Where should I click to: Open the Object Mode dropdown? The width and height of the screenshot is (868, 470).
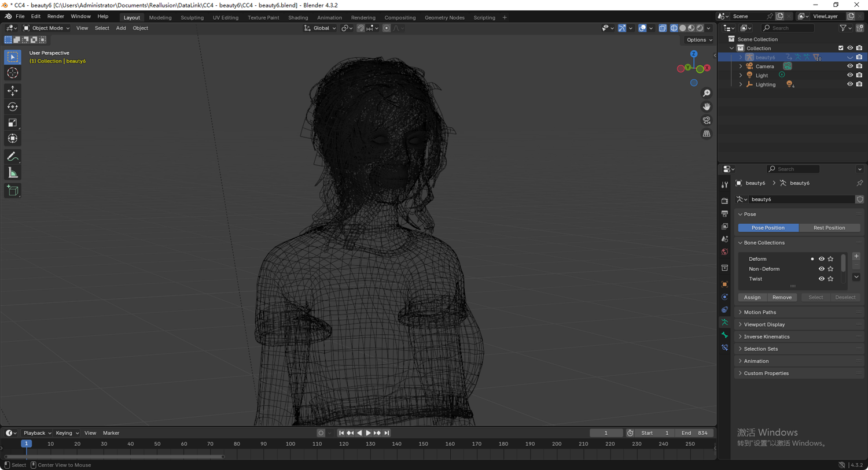click(x=46, y=28)
